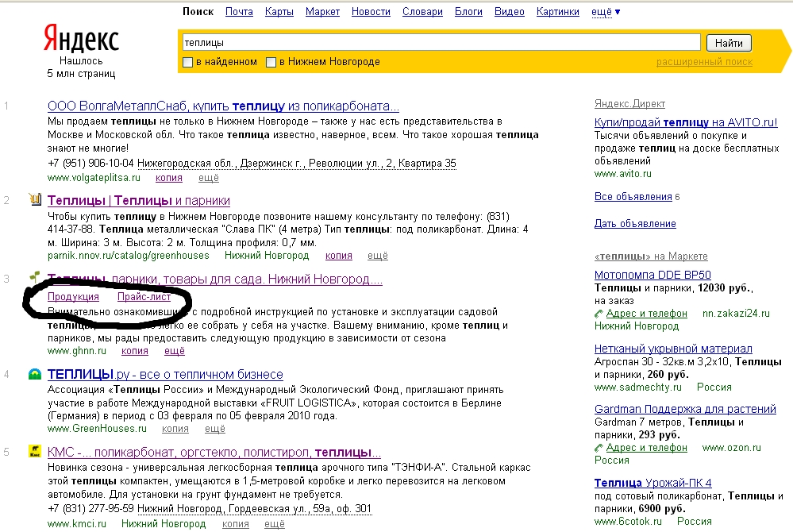Open the Словари tab

click(x=423, y=12)
